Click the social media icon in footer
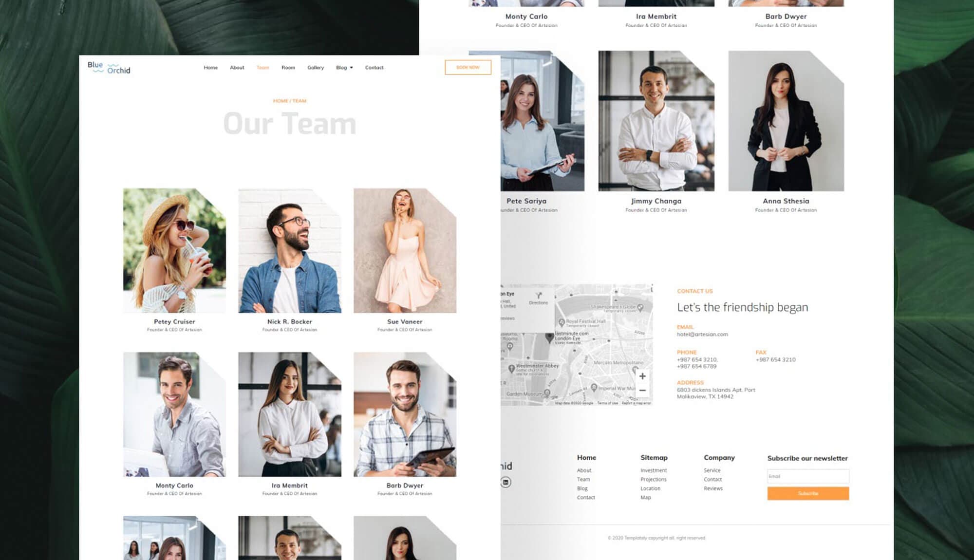The image size is (974, 560). [x=506, y=482]
